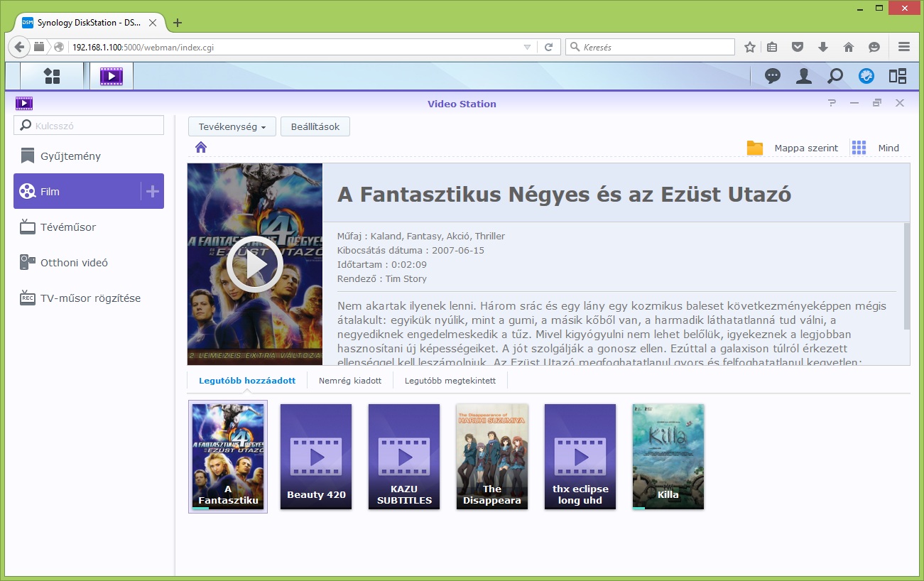The height and width of the screenshot is (581, 924).
Task: Open the DSM user options icon
Action: 804,76
